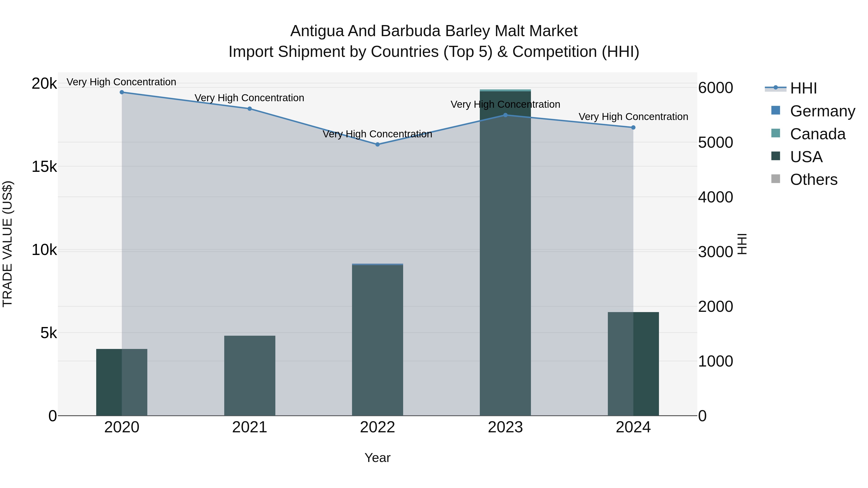Screen dimensions: 868x488
Task: Click the 2020 Very High Concentration annotation
Action: [121, 82]
